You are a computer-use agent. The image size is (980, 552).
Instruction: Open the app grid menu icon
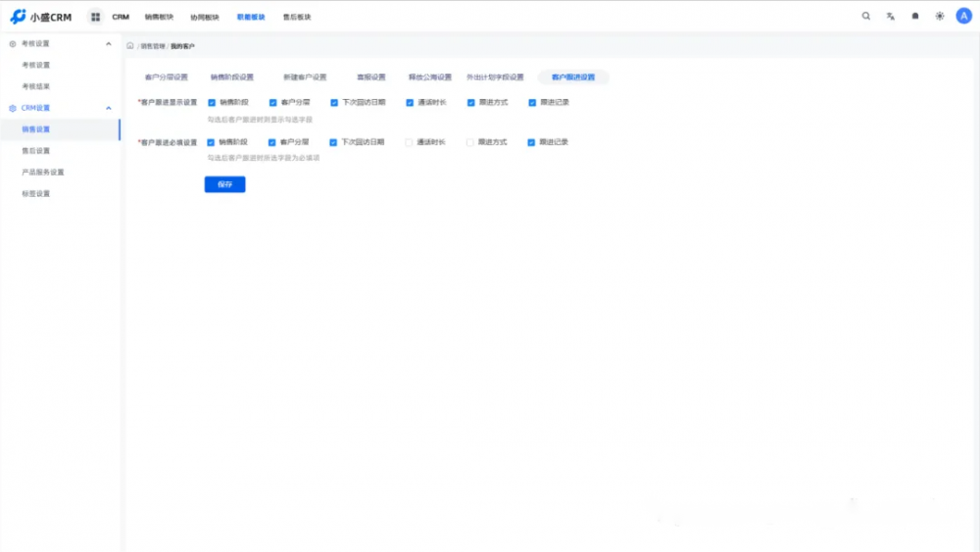(x=95, y=17)
